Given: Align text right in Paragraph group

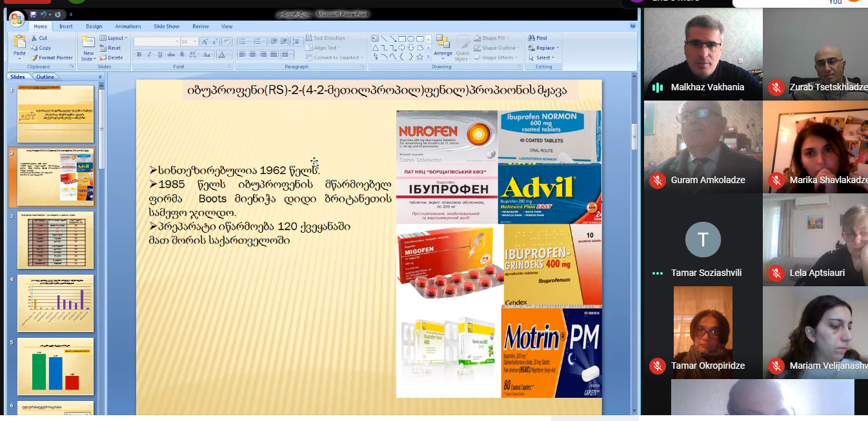Looking at the screenshot, I should click(263, 54).
